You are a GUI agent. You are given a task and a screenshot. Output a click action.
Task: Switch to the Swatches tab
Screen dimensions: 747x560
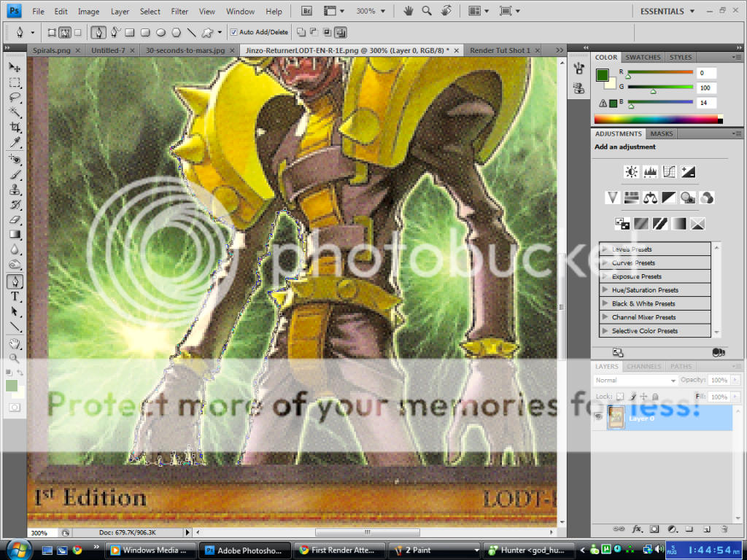(x=642, y=57)
